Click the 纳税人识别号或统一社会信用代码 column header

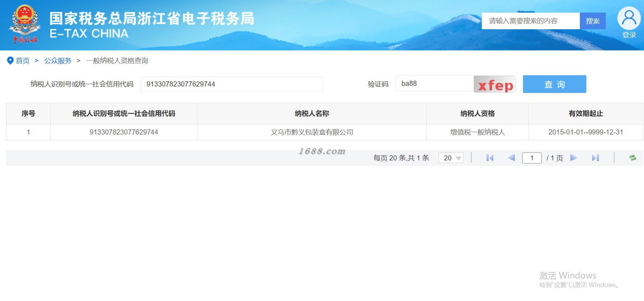124,114
